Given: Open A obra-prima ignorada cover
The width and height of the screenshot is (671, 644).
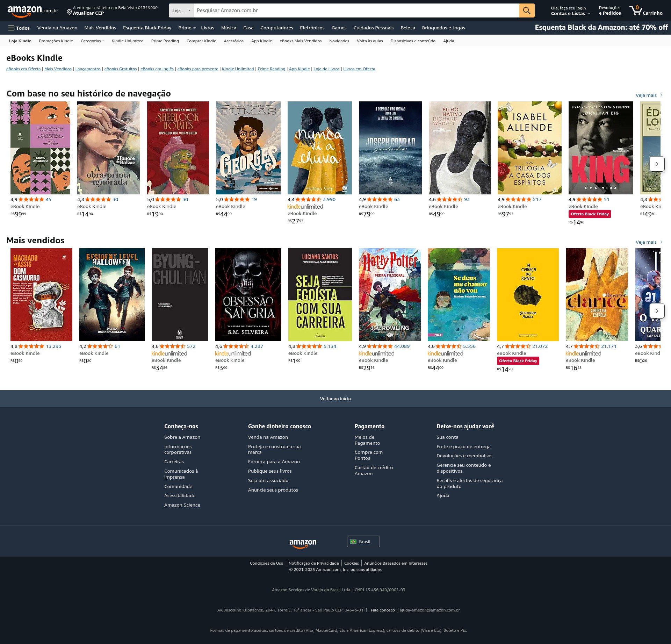Looking at the screenshot, I should click(x=109, y=148).
